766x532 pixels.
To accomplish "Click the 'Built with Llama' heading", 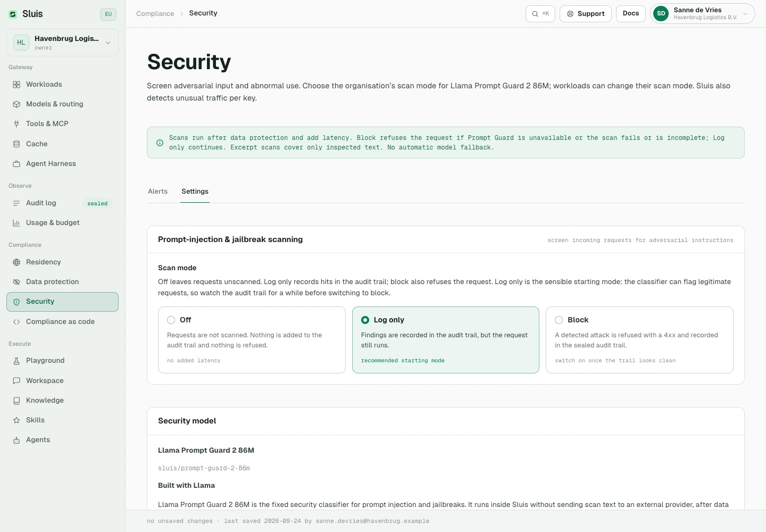I will (186, 485).
